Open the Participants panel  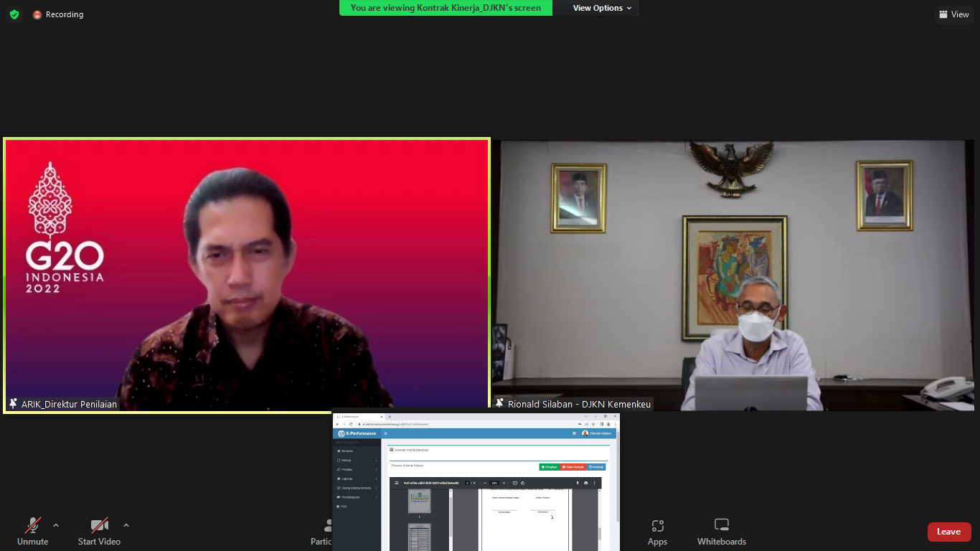pos(322,531)
